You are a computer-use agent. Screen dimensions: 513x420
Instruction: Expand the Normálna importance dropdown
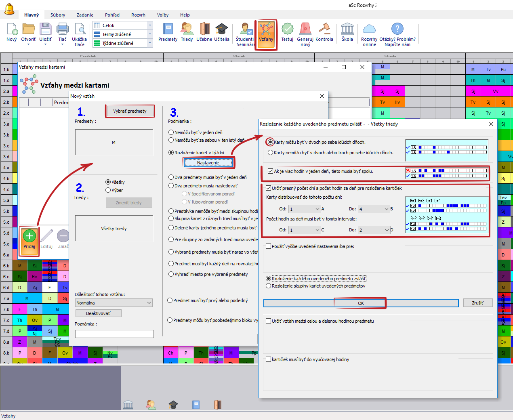(149, 303)
